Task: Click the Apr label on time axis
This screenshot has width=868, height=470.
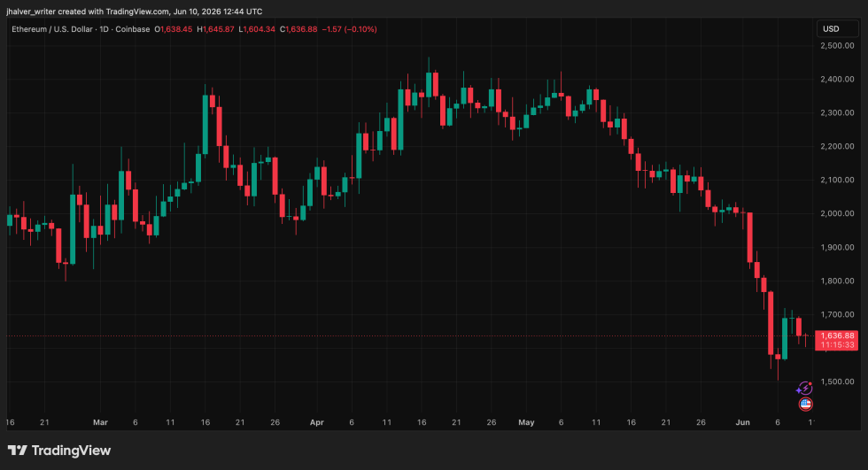Action: tap(317, 422)
